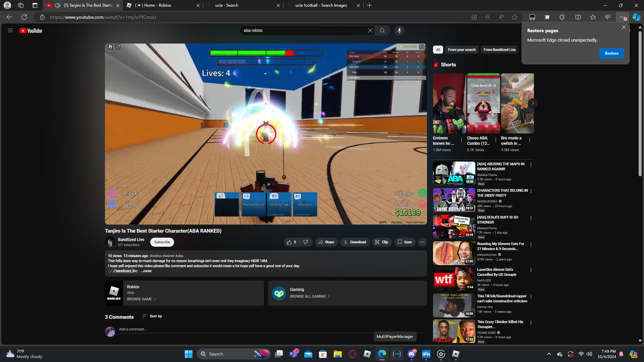
Task: Subscribe to Bandtized Live
Action: coord(162,242)
